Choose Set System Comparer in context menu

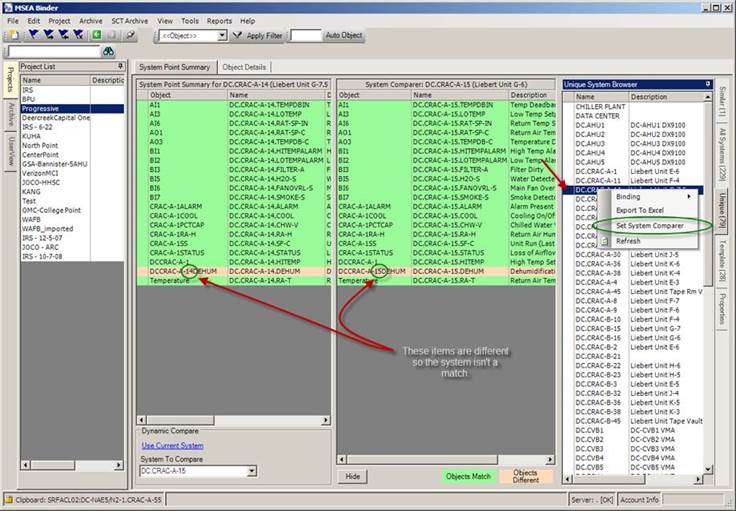[x=650, y=226]
